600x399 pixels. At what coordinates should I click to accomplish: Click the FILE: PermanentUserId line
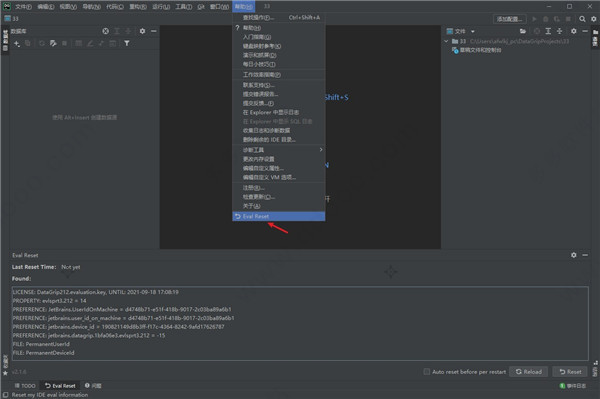pyautogui.click(x=41, y=344)
